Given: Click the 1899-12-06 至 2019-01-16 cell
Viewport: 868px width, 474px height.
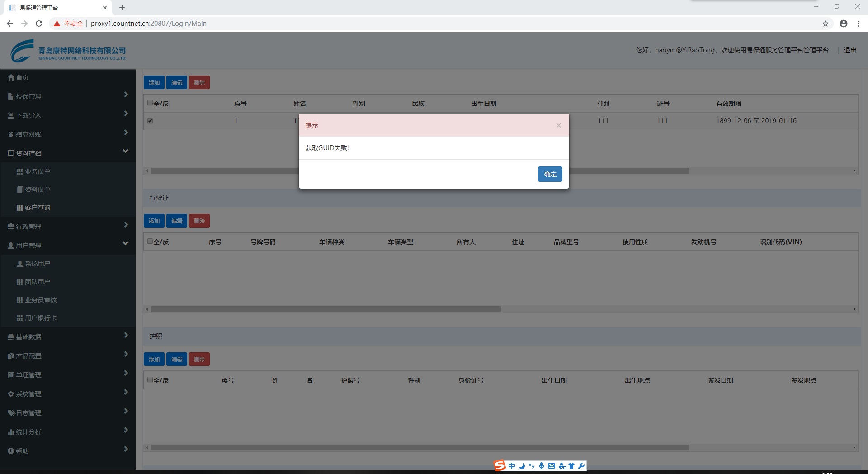Looking at the screenshot, I should 756,121.
